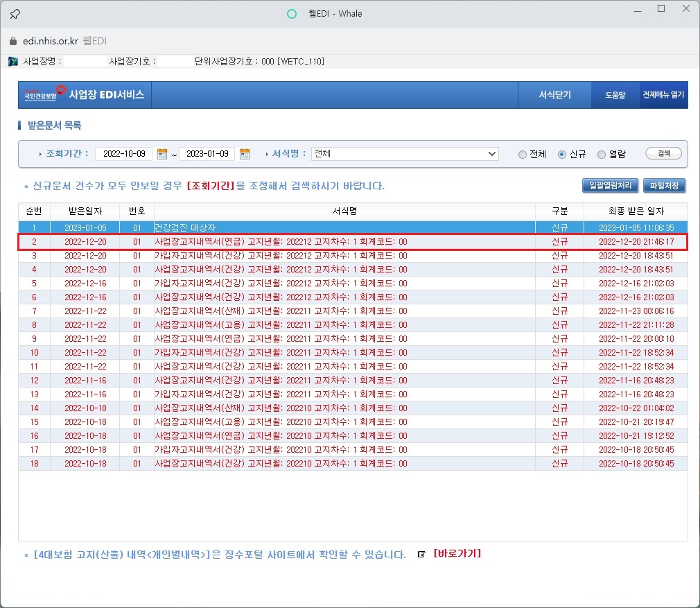This screenshot has width=700, height=608.
Task: Click the icon next to 사업장명
Action: 13,62
